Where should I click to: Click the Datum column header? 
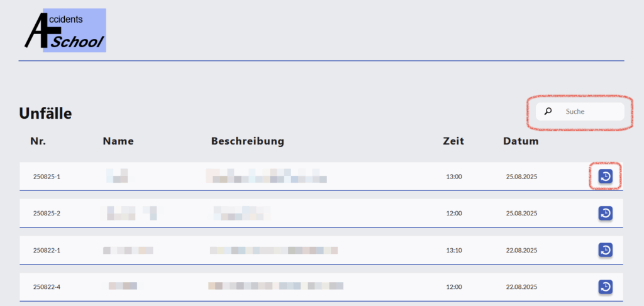click(521, 141)
